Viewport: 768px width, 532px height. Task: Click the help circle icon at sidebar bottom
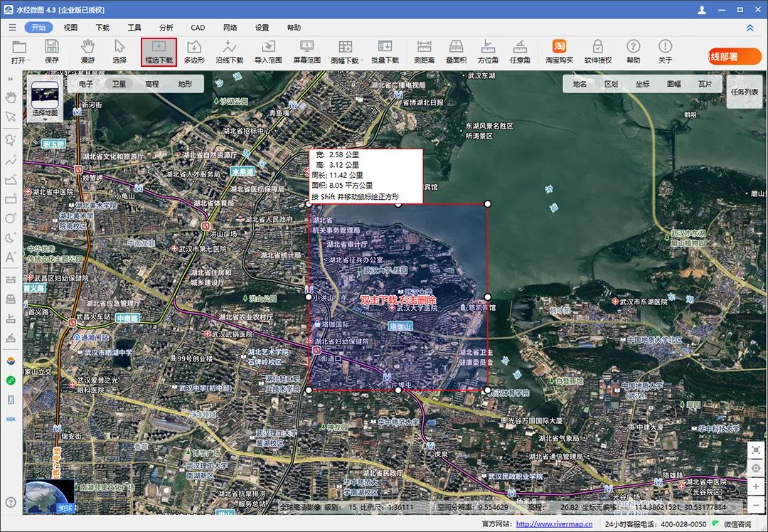[x=11, y=502]
